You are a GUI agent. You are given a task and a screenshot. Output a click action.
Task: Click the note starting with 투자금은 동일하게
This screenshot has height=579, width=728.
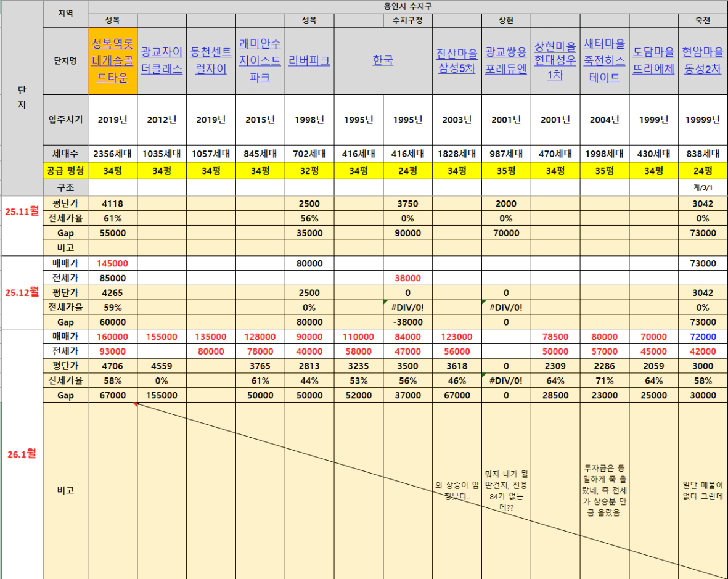(x=604, y=490)
